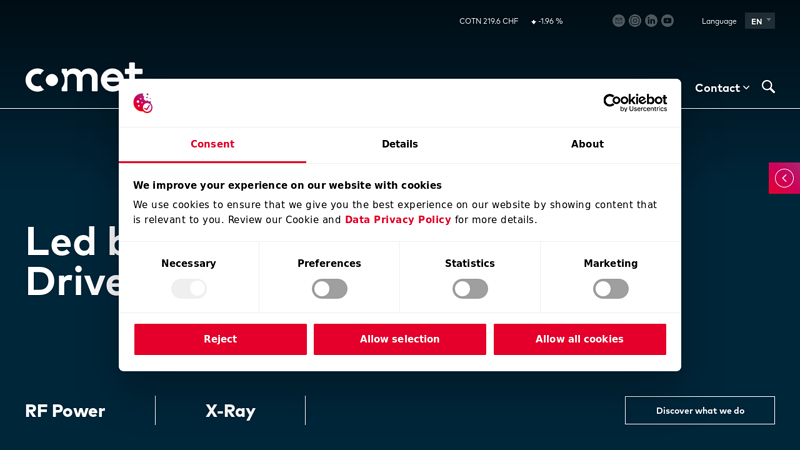Switch to the Details tab
800x450 pixels.
[x=400, y=144]
